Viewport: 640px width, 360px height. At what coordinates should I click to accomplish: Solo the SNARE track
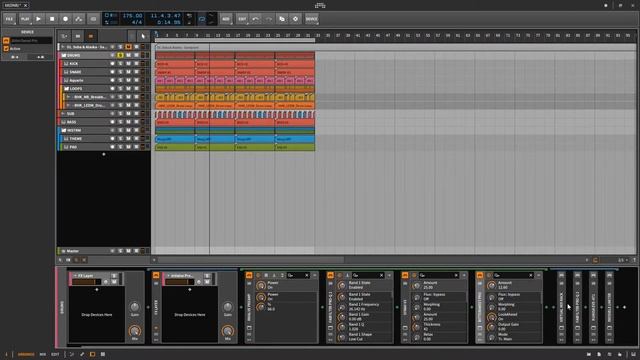120,72
